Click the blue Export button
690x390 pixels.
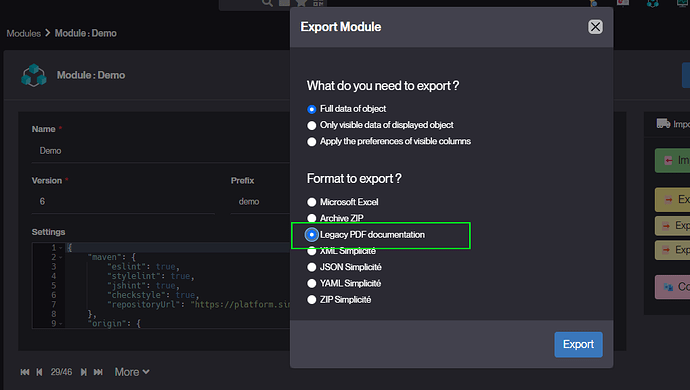[578, 344]
